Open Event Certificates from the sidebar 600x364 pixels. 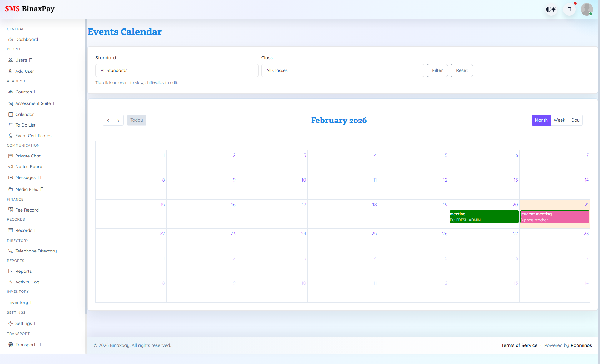click(x=11, y=136)
